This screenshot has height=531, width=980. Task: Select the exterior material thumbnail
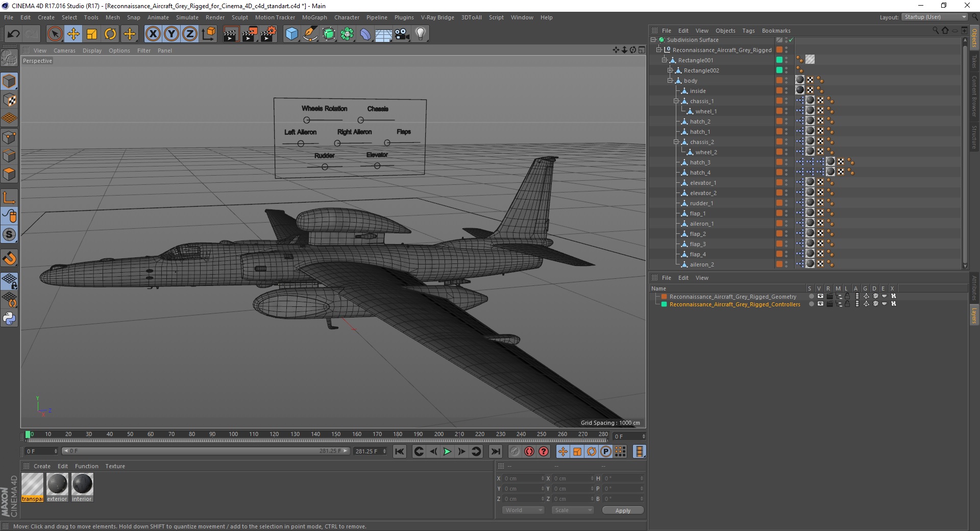[x=57, y=487]
